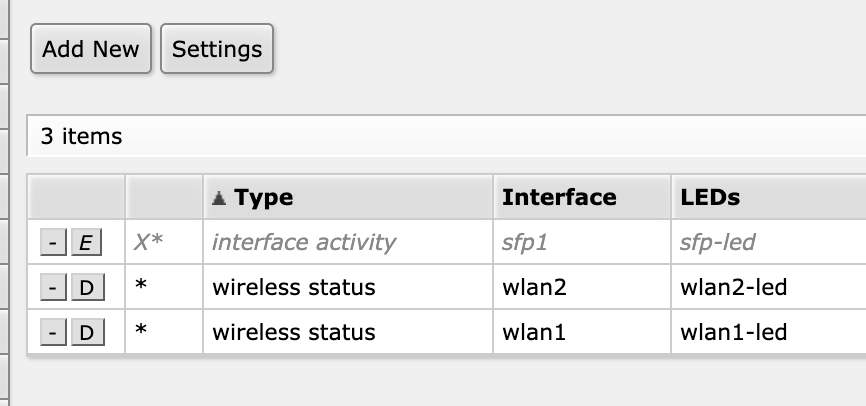Open the interface activity row
Viewport: 866px width, 406px height.
(x=304, y=242)
